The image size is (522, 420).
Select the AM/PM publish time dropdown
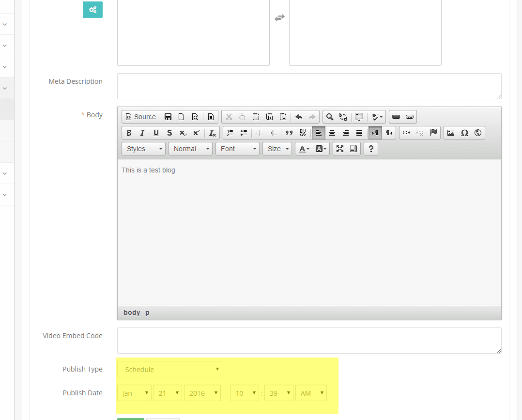click(311, 393)
